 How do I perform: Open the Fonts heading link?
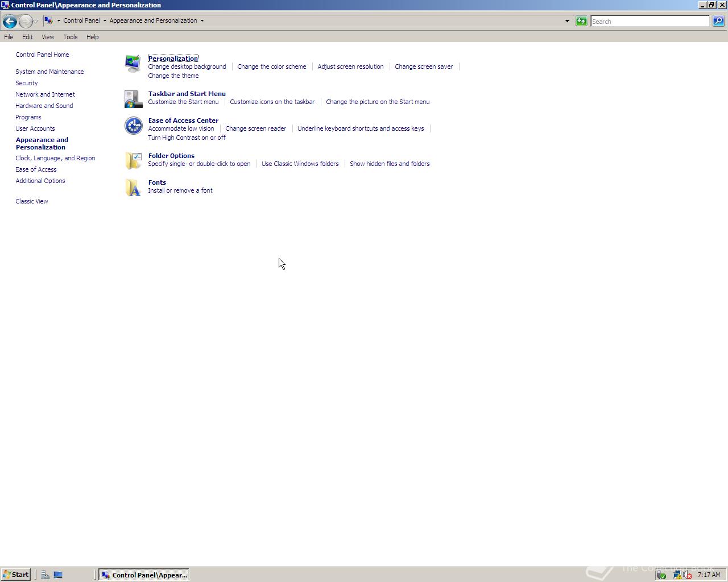(x=157, y=182)
